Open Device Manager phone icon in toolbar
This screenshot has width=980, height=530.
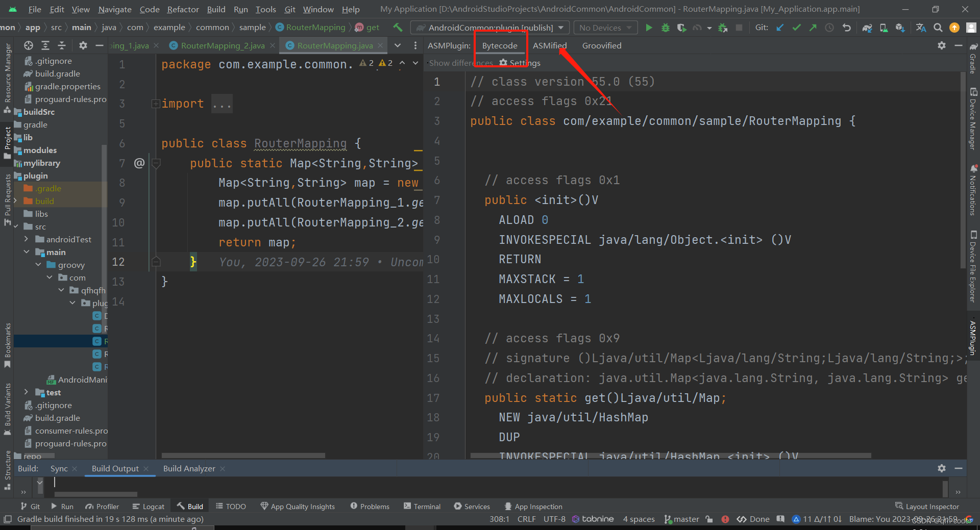884,28
